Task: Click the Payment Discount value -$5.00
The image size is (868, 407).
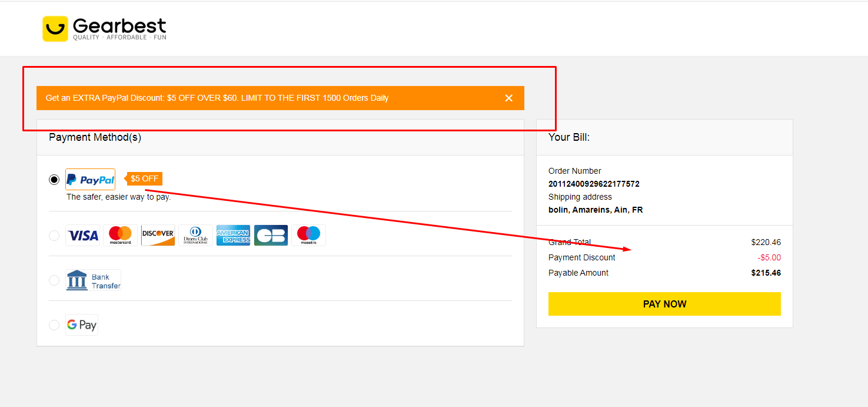Action: 769,257
